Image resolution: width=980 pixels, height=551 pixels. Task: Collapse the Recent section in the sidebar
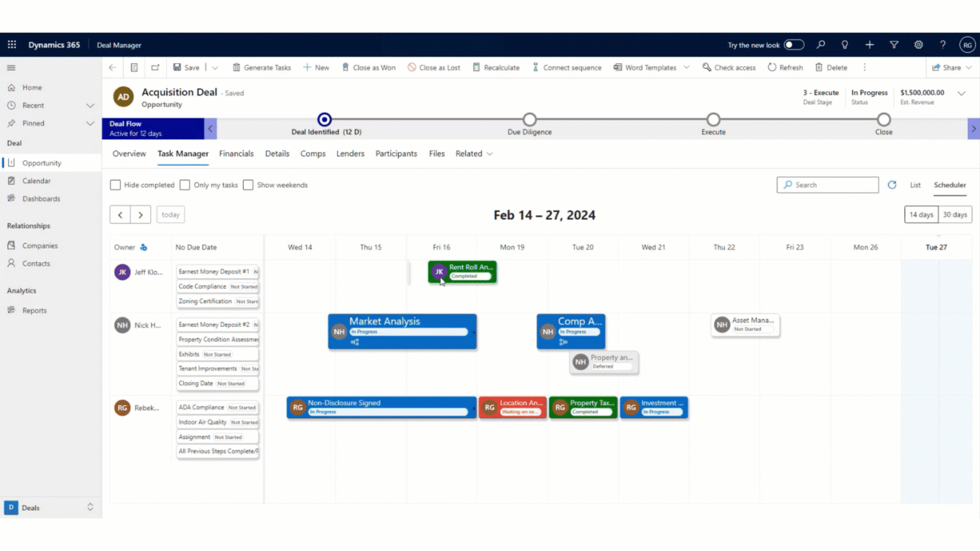[x=91, y=105]
